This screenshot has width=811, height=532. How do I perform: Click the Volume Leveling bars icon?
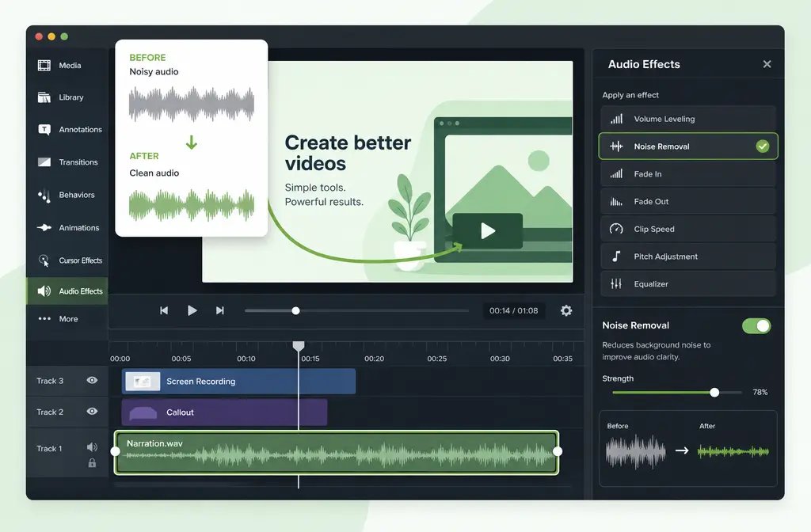(x=616, y=119)
